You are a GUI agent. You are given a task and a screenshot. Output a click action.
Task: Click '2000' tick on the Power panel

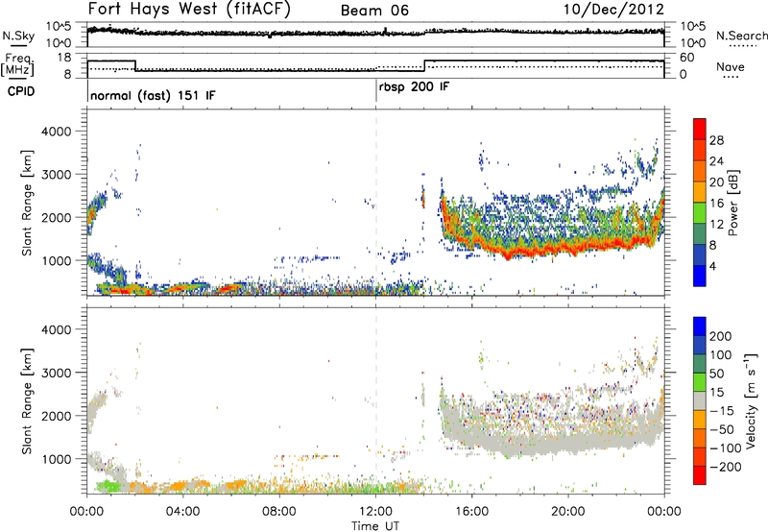56,217
